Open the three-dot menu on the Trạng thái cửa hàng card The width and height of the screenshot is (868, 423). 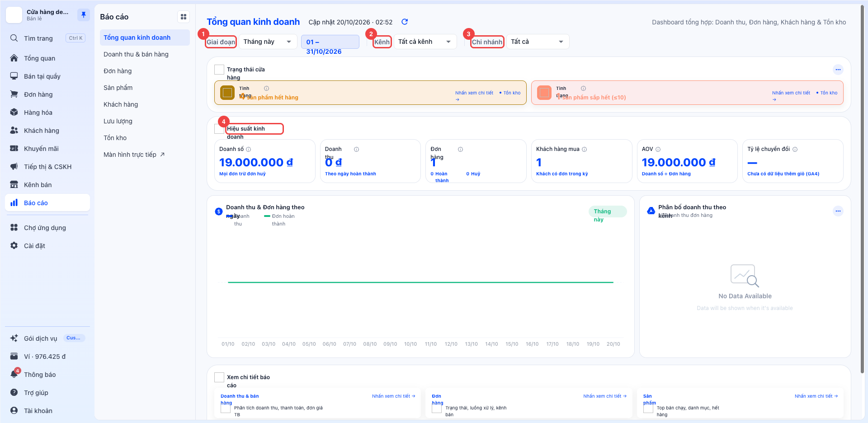(838, 70)
